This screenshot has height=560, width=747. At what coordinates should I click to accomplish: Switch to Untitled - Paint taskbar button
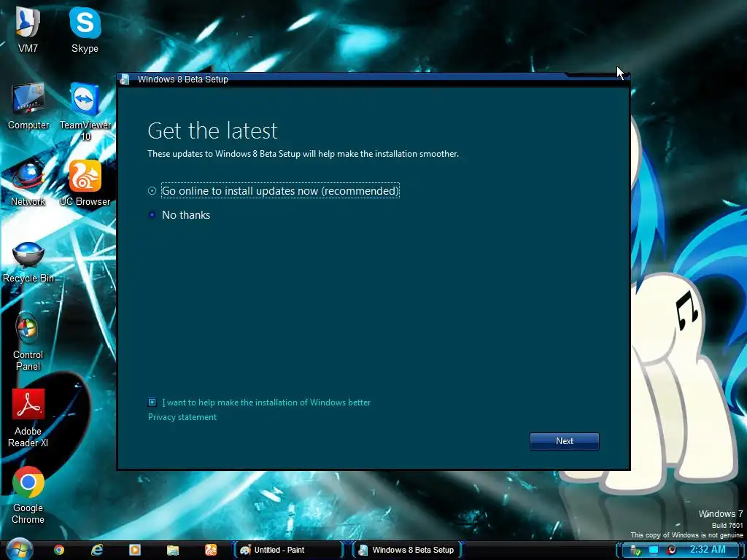288,550
